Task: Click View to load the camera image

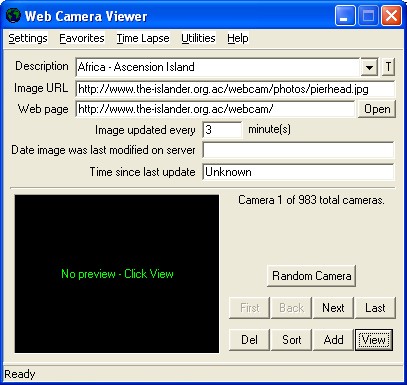Action: click(x=374, y=340)
